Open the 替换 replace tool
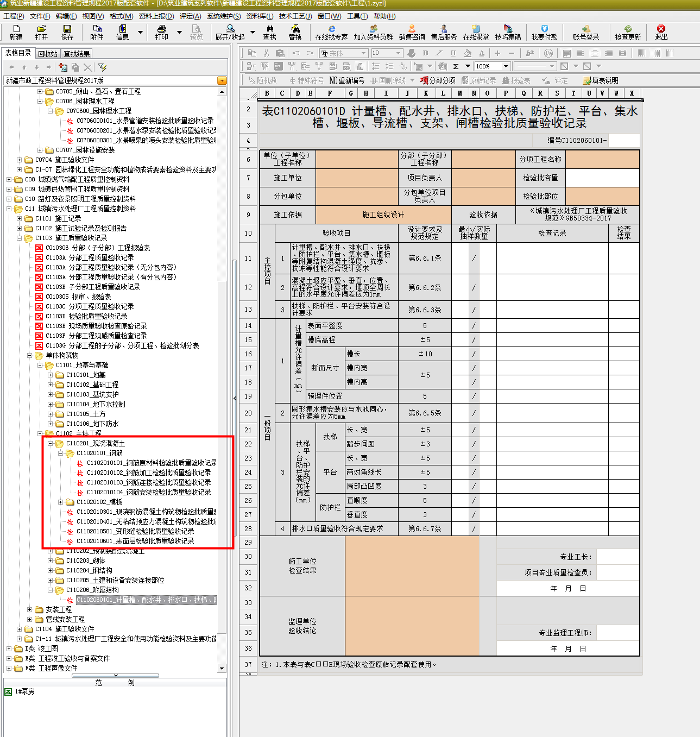Viewport: 700px width, 737px height. pos(295,32)
